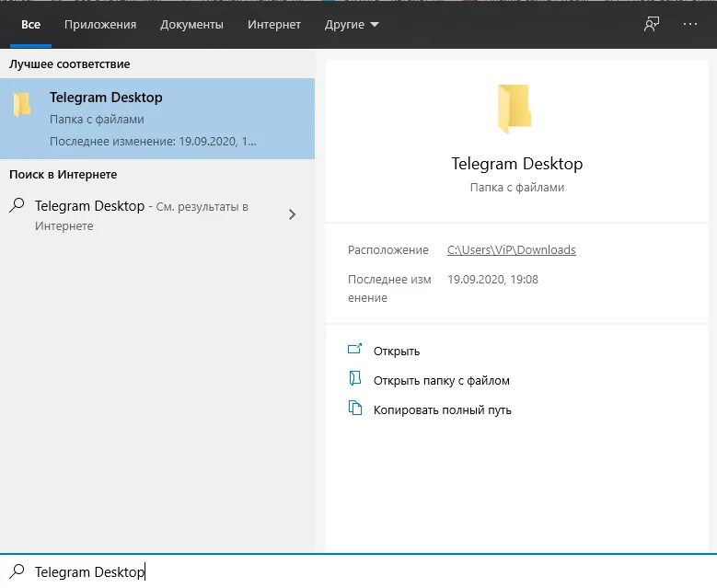717x588 pixels.
Task: Choose Копировать полный путь
Action: (x=442, y=409)
